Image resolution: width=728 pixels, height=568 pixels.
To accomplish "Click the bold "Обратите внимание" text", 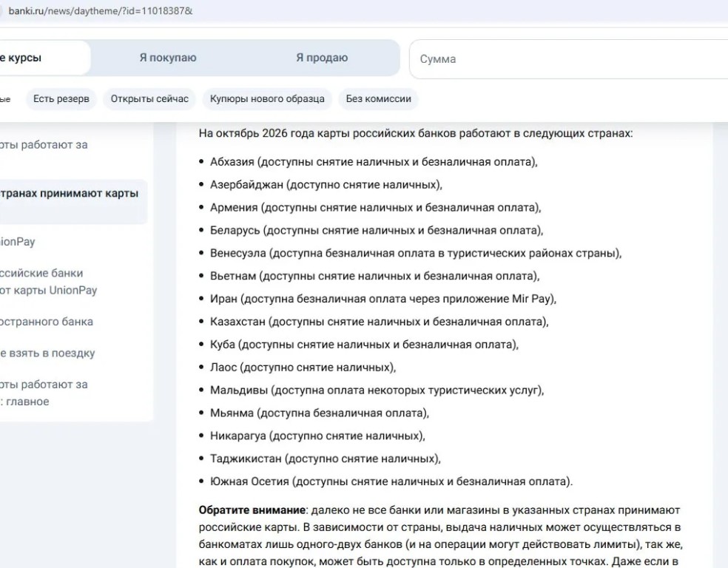I will point(252,510).
